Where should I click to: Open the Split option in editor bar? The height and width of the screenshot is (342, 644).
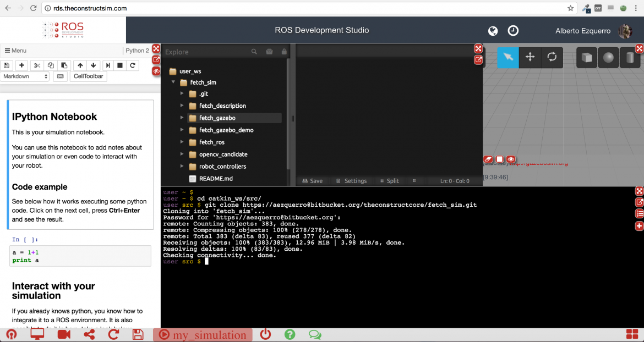tap(389, 181)
